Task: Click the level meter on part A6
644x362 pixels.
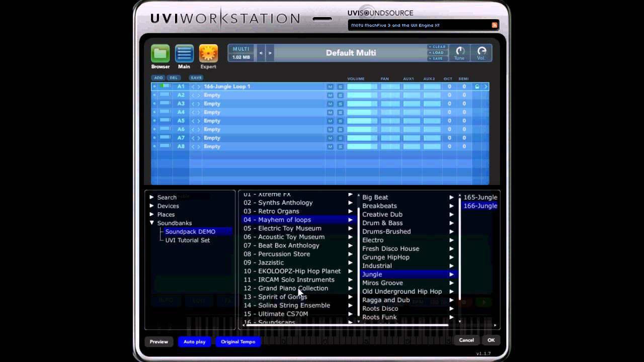Action: point(165,129)
